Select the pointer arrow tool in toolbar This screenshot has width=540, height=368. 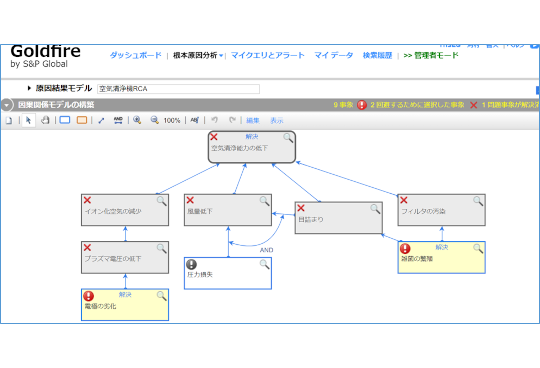(29, 120)
